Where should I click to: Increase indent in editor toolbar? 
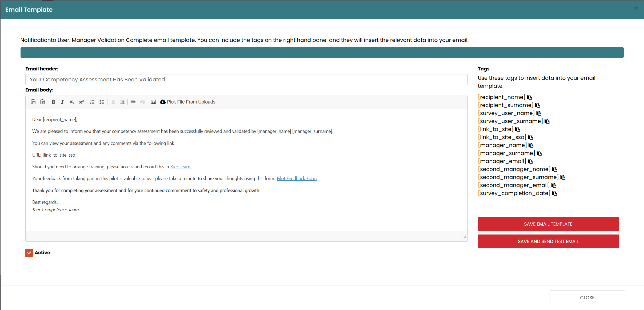click(122, 102)
